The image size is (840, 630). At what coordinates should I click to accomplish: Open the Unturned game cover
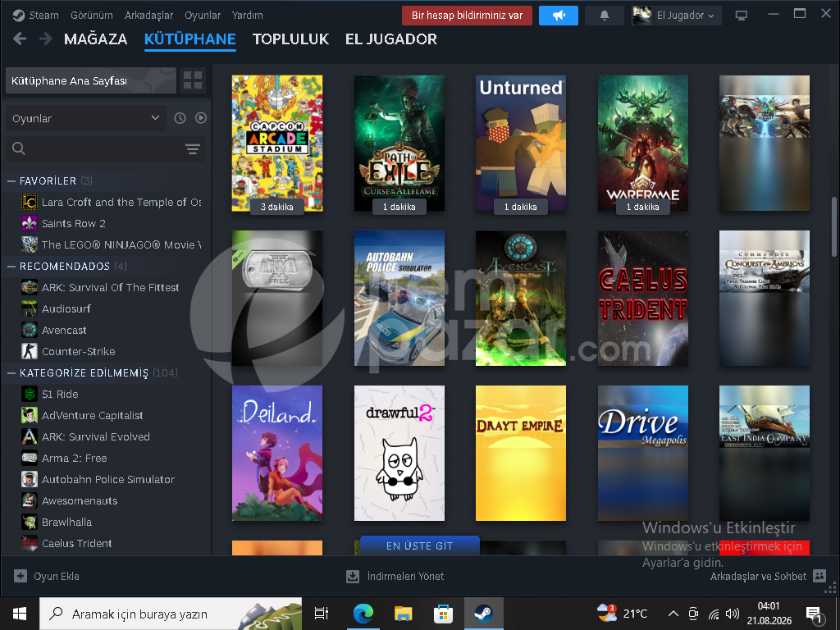521,143
